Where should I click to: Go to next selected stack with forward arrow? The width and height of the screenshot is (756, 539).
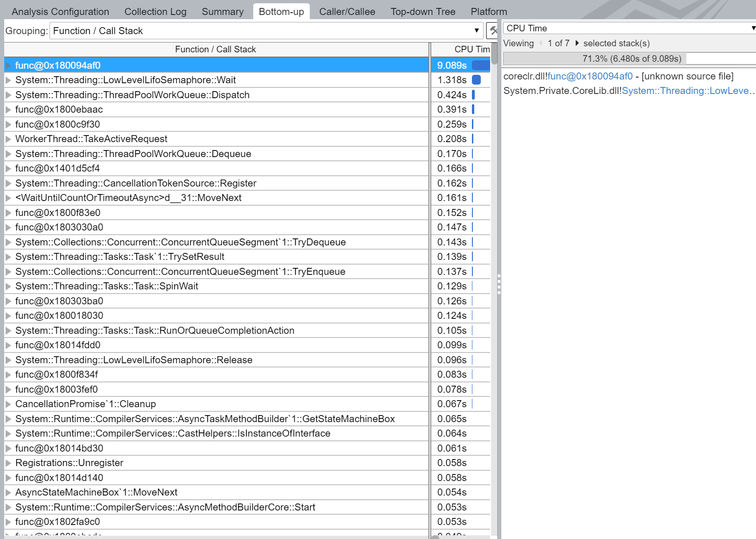578,43
